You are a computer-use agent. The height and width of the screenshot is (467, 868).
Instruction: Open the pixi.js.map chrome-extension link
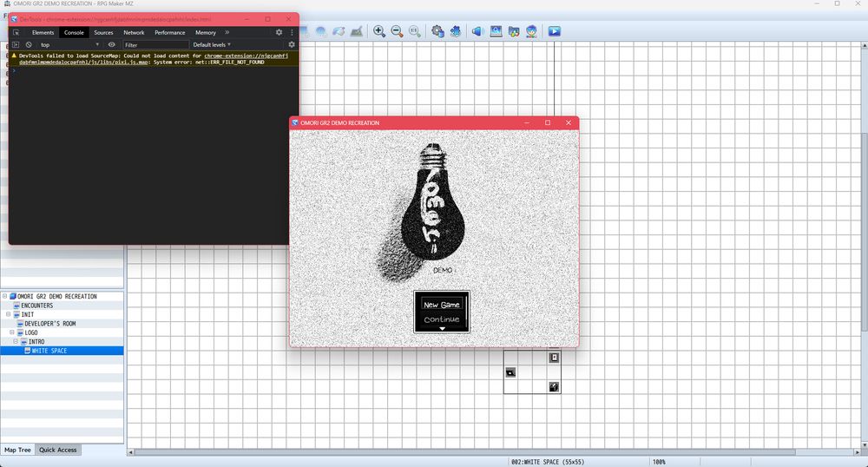tap(154, 59)
